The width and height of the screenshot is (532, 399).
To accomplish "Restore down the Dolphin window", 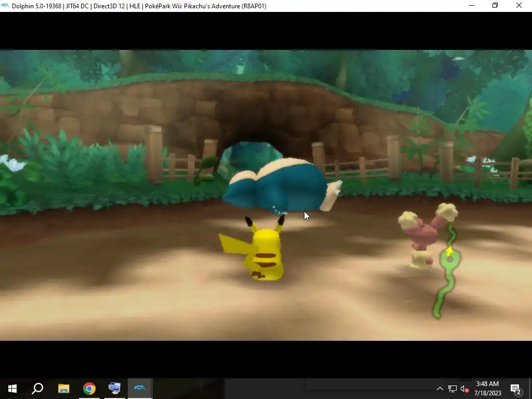I will click(495, 5).
